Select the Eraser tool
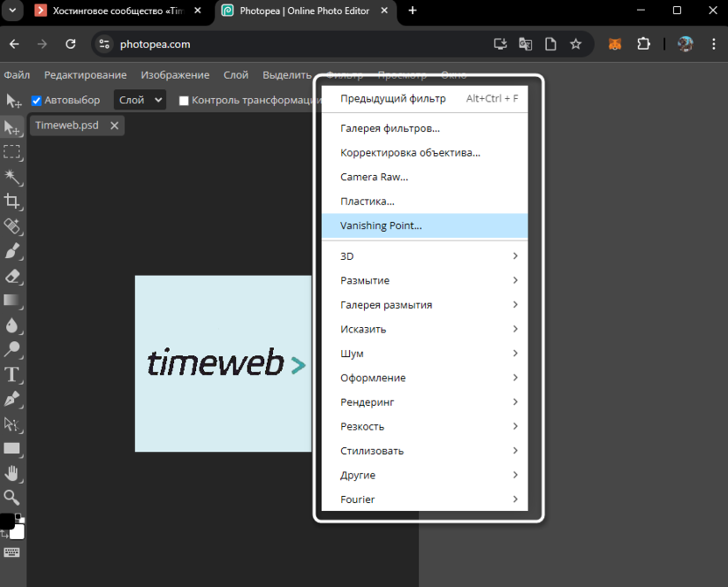This screenshot has height=587, width=728. point(12,276)
